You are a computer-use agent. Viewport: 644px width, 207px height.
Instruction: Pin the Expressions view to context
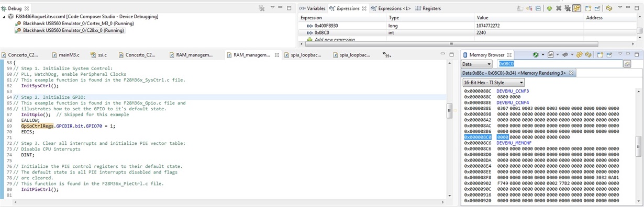(597, 8)
